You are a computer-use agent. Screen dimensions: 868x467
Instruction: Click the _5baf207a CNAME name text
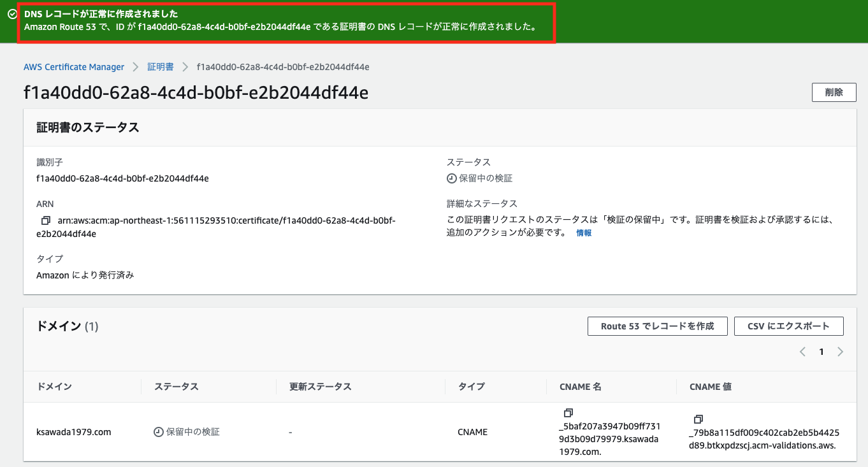(x=609, y=438)
